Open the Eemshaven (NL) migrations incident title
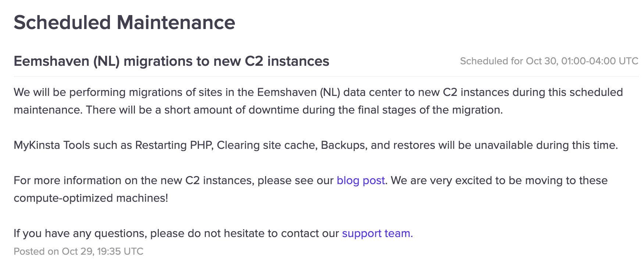This screenshot has height=269, width=644. pyautogui.click(x=171, y=61)
